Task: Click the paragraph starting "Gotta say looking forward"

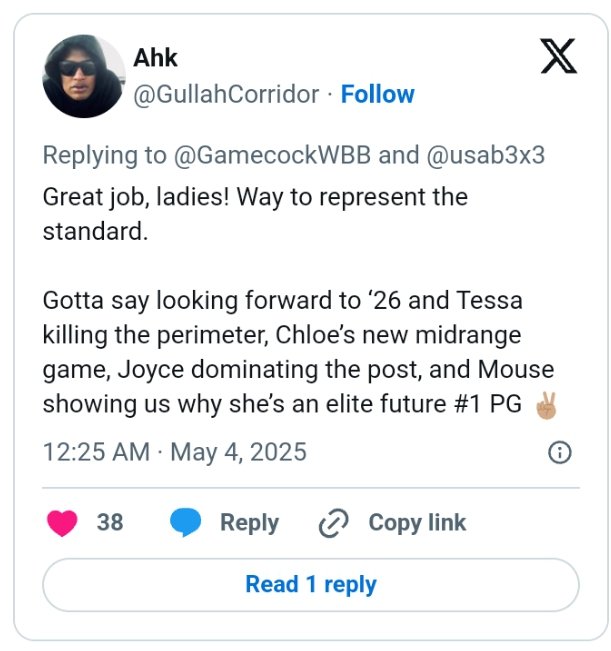Action: point(299,352)
